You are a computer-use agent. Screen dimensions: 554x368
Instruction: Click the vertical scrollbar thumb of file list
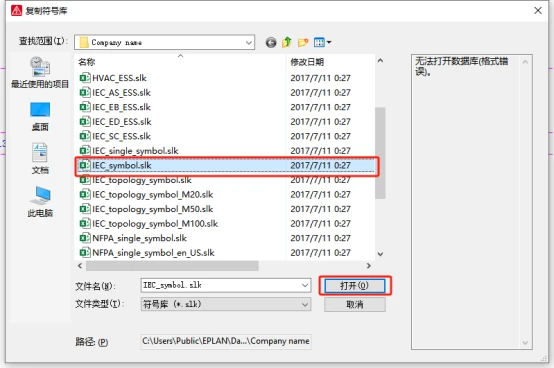click(x=380, y=153)
